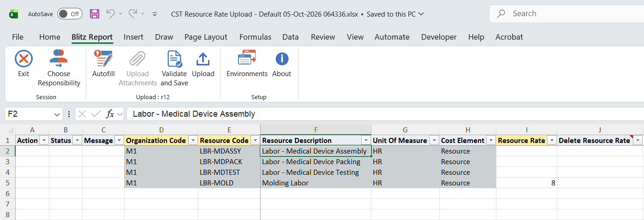Image resolution: width=644 pixels, height=220 pixels.
Task: Open the save location dropdown beside filename
Action: click(x=421, y=14)
